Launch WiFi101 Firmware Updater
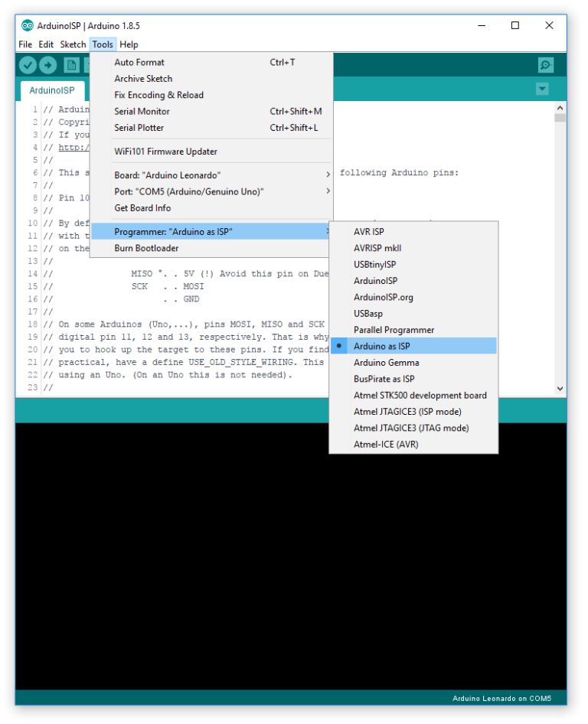 coord(211,152)
